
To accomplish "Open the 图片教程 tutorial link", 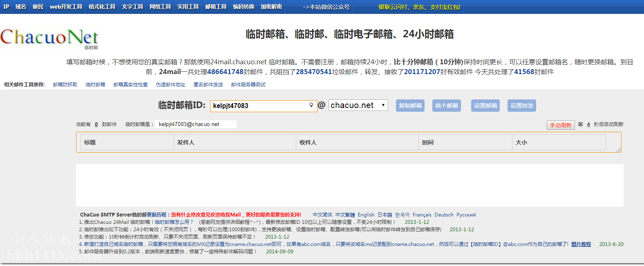I will pos(581,244).
